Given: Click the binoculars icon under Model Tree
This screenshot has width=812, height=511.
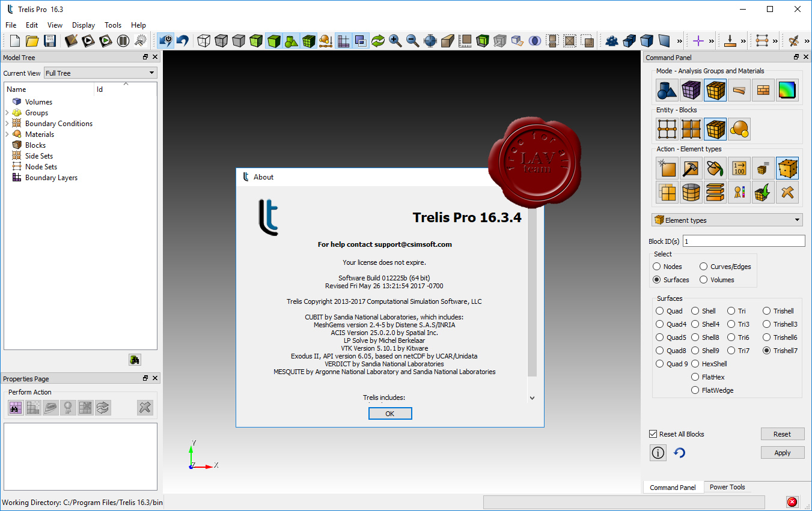Looking at the screenshot, I should pyautogui.click(x=135, y=360).
